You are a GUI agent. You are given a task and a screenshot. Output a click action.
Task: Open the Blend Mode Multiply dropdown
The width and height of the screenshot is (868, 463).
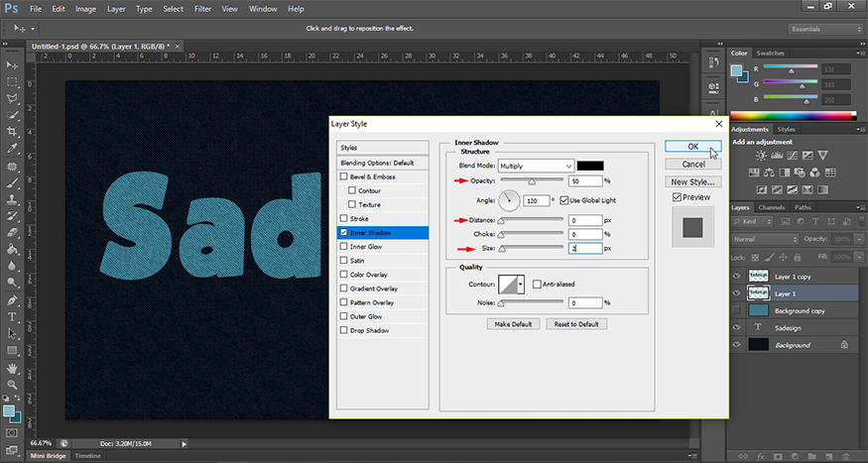536,166
